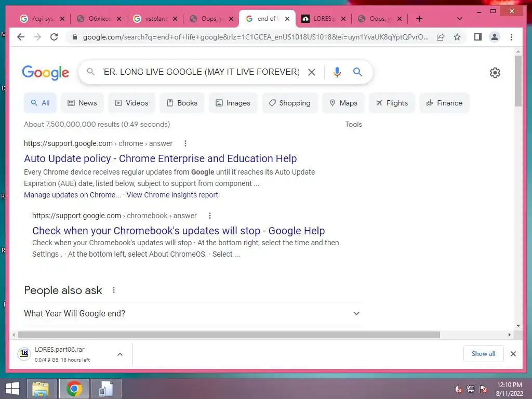The width and height of the screenshot is (532, 399).
Task: Switch to Videos results
Action: pos(131,103)
